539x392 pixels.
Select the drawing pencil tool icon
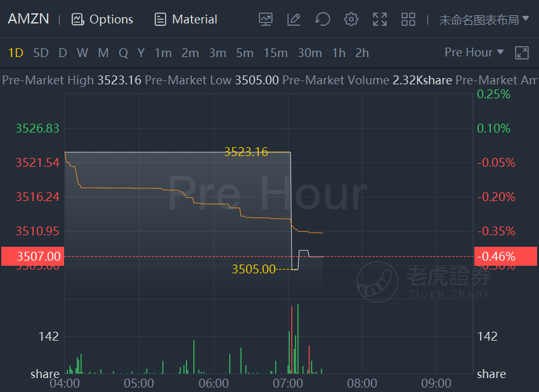pyautogui.click(x=294, y=19)
